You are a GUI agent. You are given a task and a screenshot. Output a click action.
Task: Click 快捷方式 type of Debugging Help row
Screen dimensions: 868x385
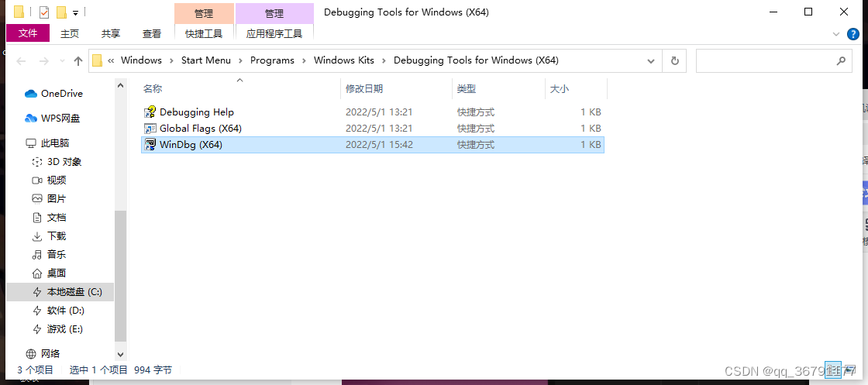[476, 112]
